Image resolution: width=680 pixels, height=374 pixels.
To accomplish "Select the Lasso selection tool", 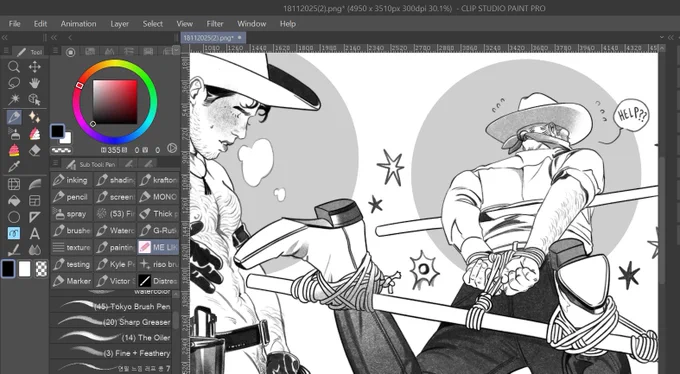I will (14, 83).
